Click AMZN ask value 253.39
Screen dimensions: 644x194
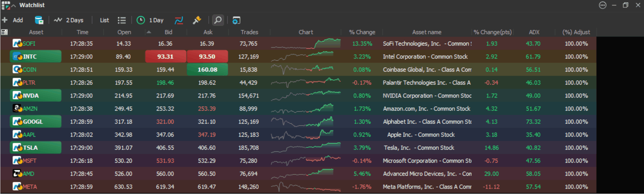(207, 109)
